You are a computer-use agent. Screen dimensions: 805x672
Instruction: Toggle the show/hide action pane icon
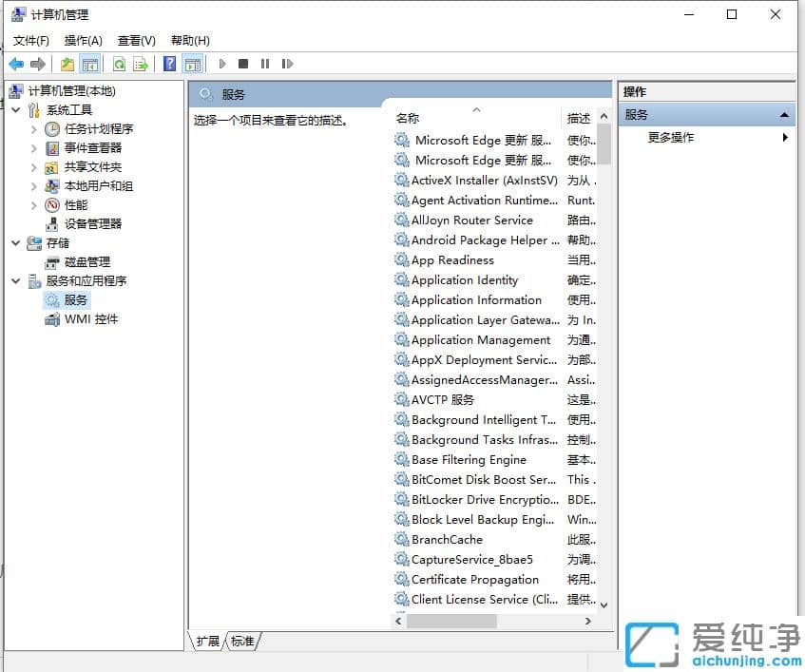pos(193,64)
